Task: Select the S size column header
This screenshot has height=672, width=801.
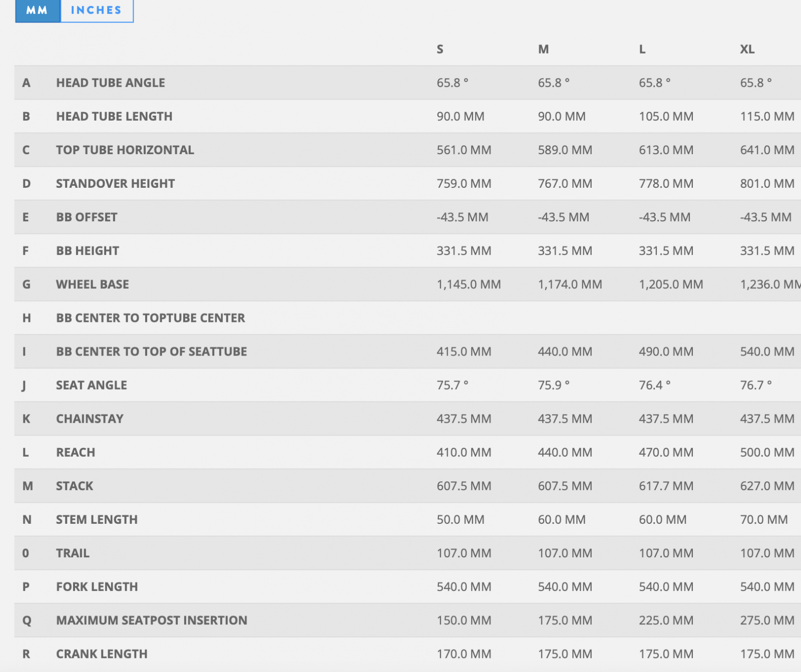Action: click(x=440, y=49)
